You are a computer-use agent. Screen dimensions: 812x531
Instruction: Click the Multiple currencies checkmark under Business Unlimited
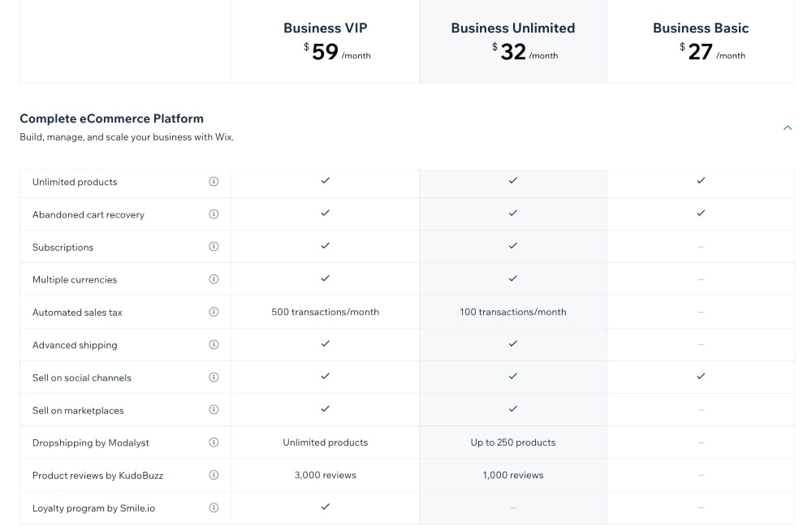coord(512,279)
